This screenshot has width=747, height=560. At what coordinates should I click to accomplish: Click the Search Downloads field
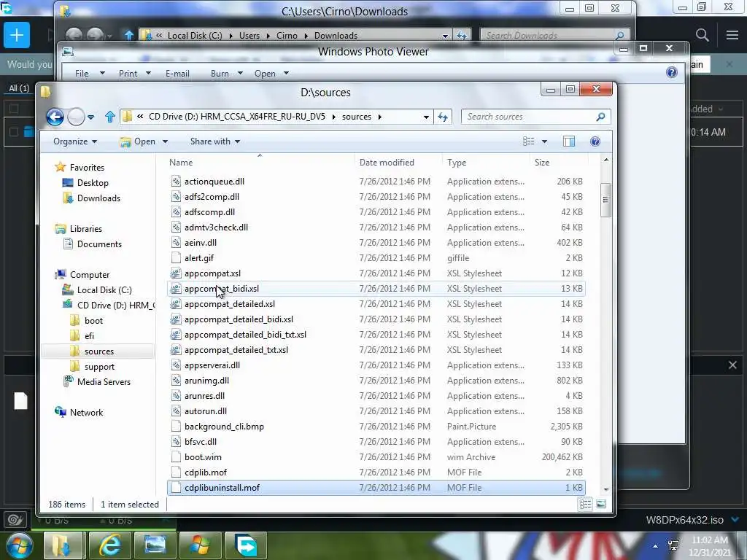click(555, 36)
